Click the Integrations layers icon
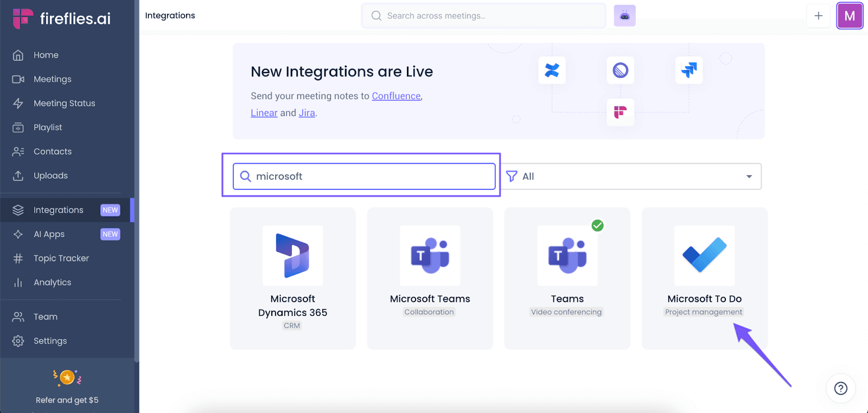The height and width of the screenshot is (413, 868). click(18, 210)
